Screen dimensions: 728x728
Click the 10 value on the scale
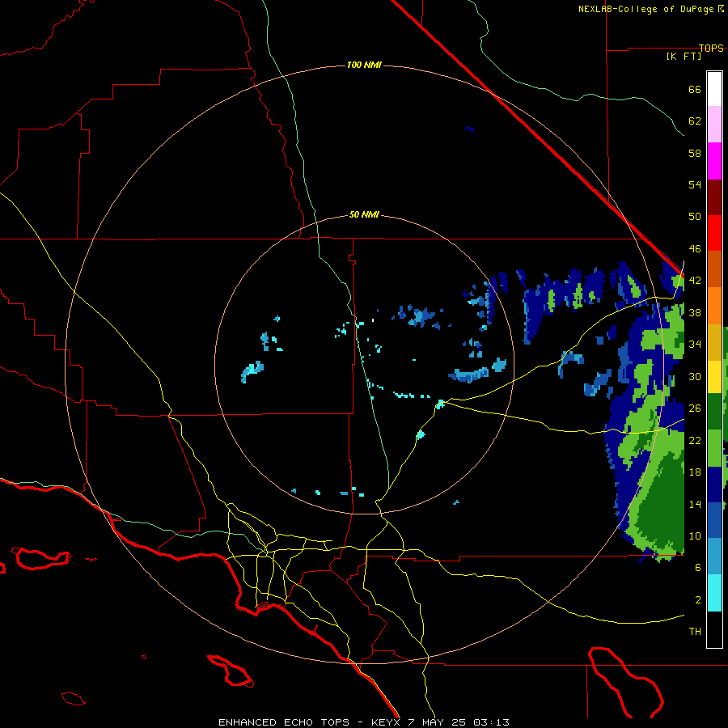coord(695,536)
